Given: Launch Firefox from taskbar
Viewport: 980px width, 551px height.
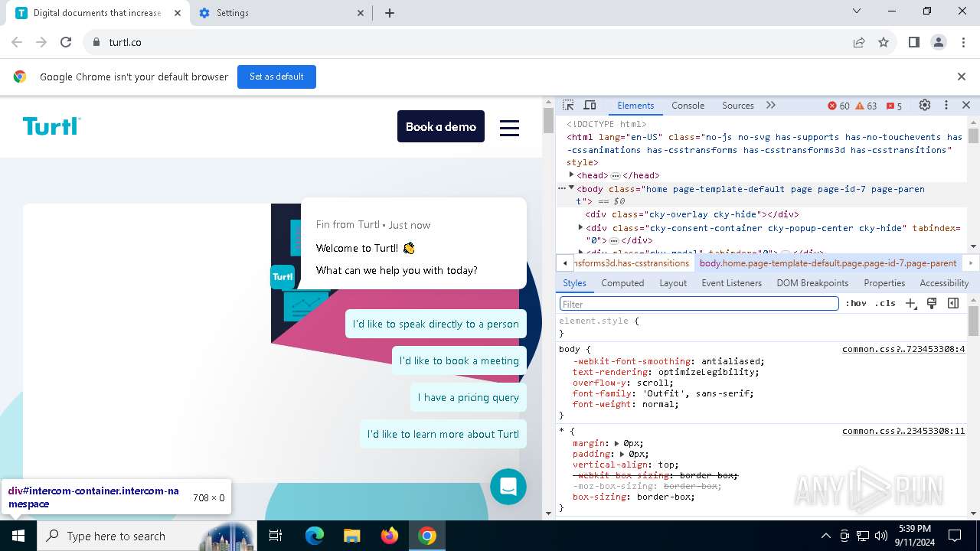Looking at the screenshot, I should coord(390,536).
